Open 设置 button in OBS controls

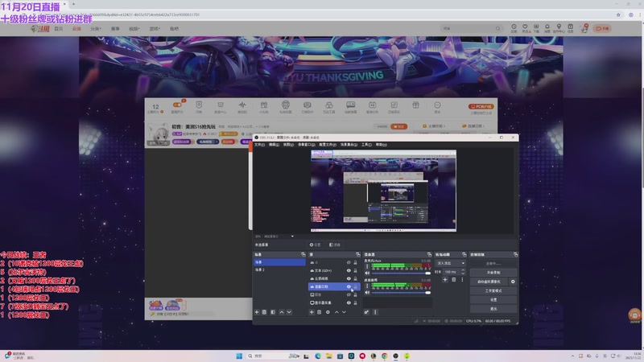493,299
